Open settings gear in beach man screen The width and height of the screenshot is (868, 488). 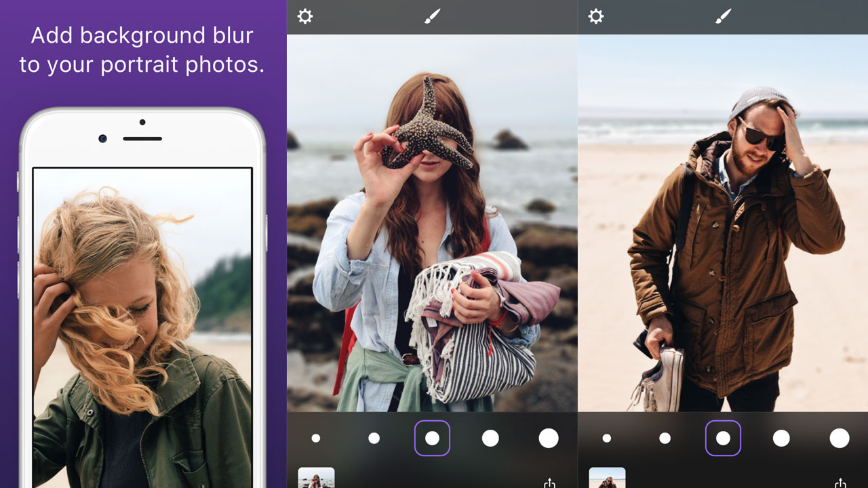(x=595, y=16)
